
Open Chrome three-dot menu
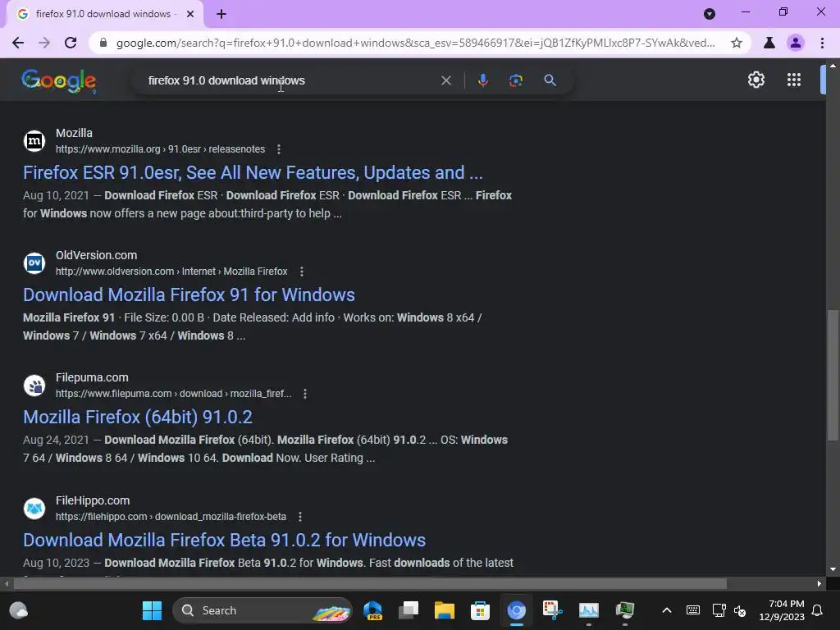coord(822,43)
